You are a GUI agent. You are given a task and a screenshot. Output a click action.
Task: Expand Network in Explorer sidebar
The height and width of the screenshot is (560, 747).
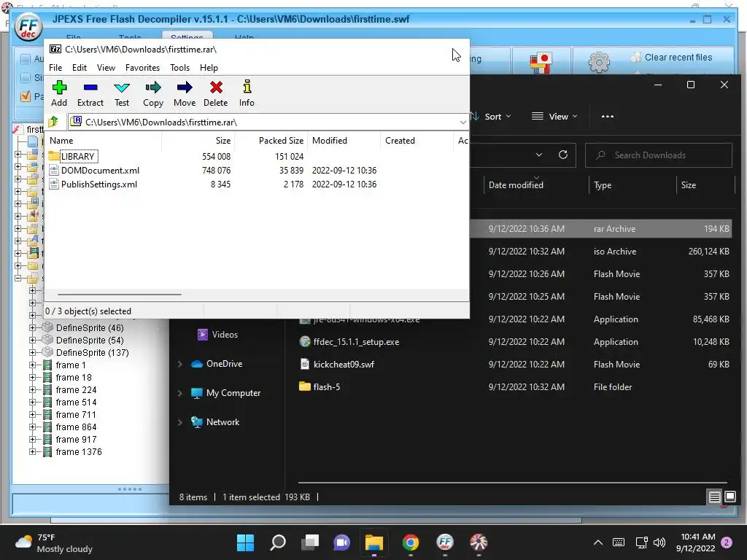click(x=180, y=422)
